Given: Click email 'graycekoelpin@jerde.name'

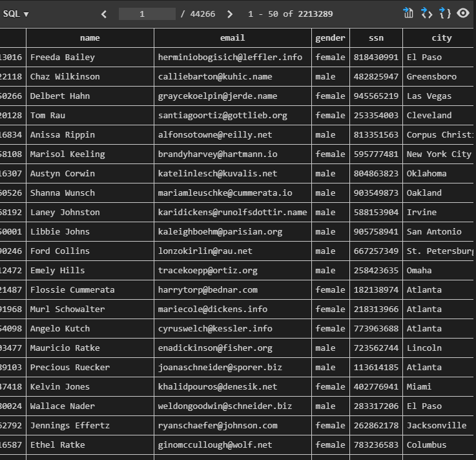Looking at the screenshot, I should (x=218, y=96).
